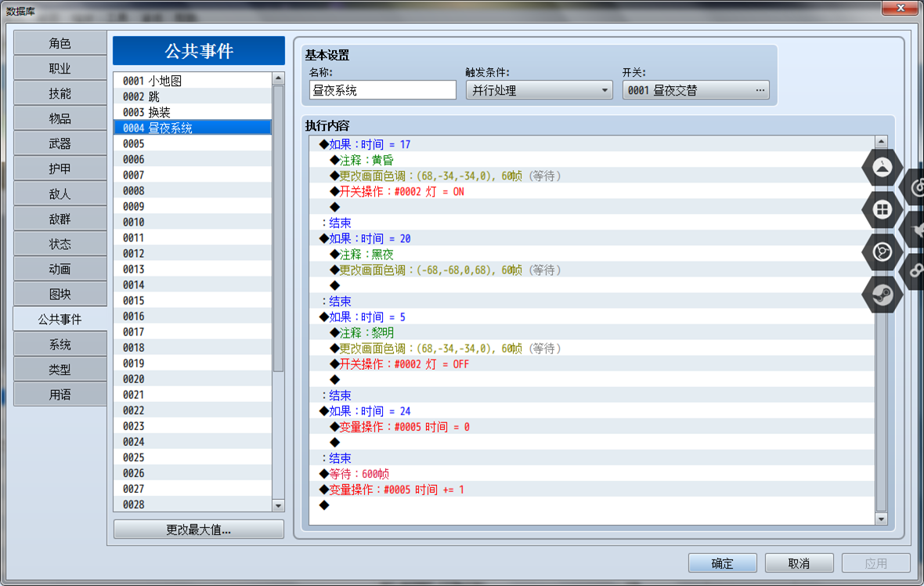Screen dimensions: 924x586
Task: Click the 应用 button
Action: click(875, 563)
